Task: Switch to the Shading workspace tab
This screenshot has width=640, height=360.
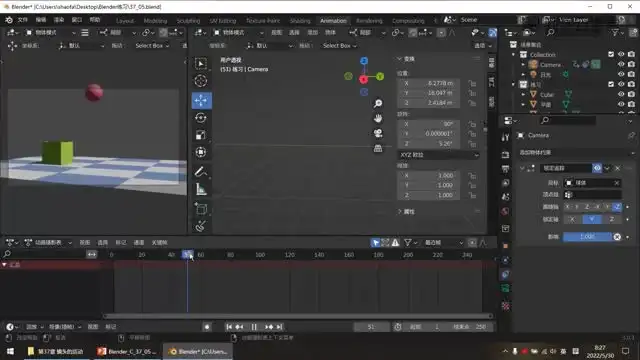Action: pyautogui.click(x=300, y=20)
